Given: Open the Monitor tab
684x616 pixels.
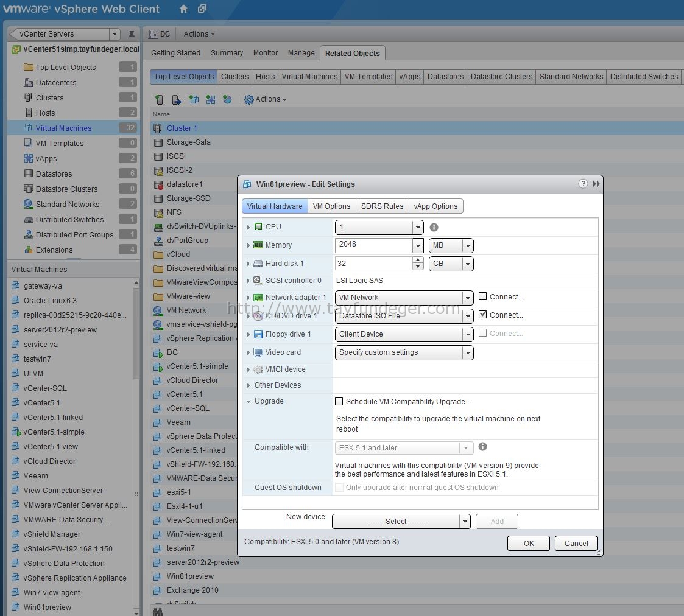Looking at the screenshot, I should (x=265, y=53).
